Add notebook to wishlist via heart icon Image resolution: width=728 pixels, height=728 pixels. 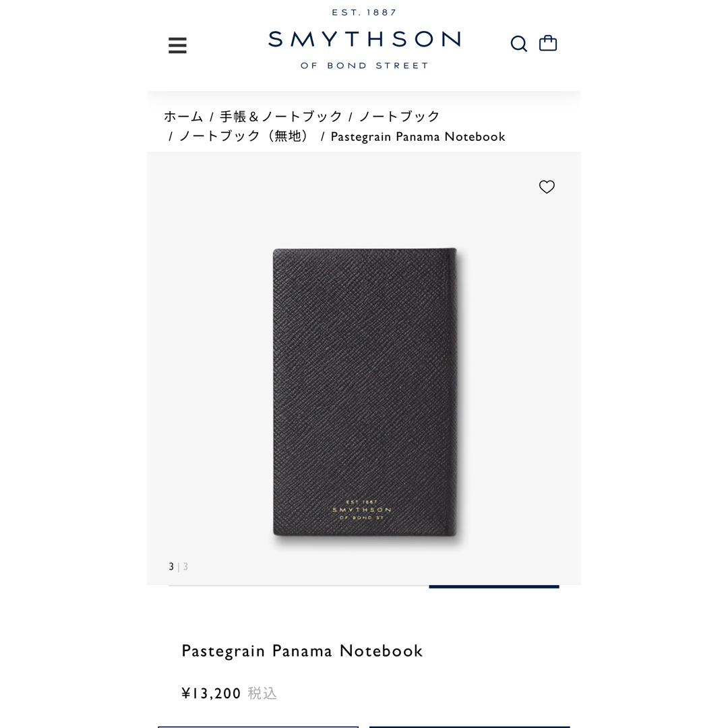pos(547,187)
